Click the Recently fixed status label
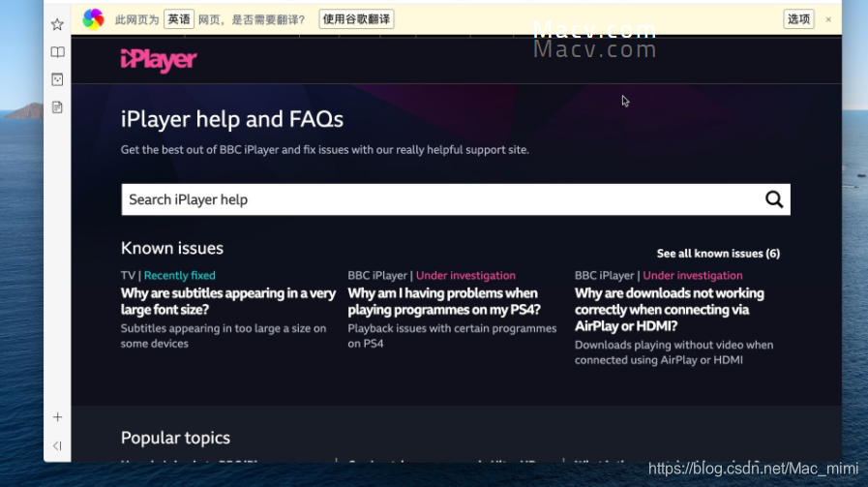The width and height of the screenshot is (868, 487). coord(179,275)
